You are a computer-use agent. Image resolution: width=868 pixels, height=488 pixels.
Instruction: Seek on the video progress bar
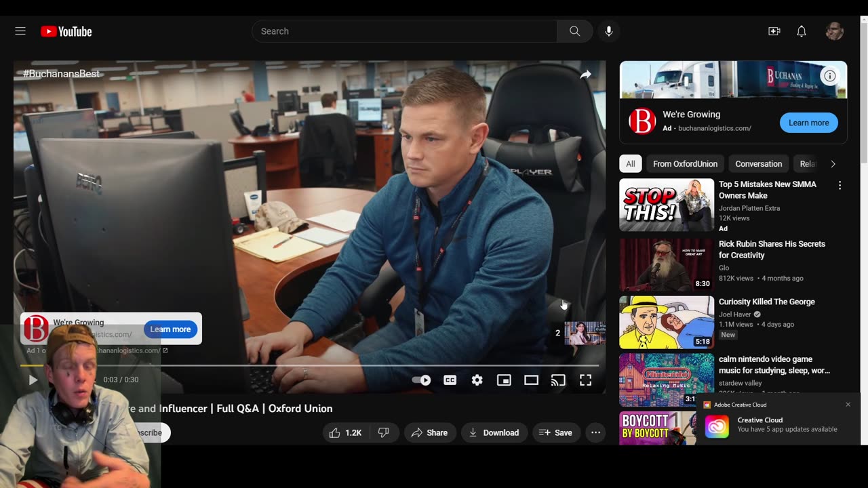[x=309, y=365]
